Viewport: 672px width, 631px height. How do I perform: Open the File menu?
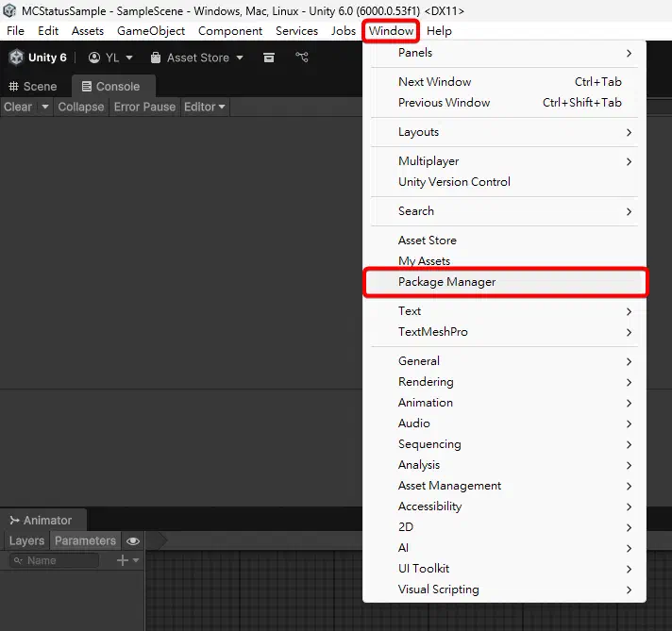(15, 31)
